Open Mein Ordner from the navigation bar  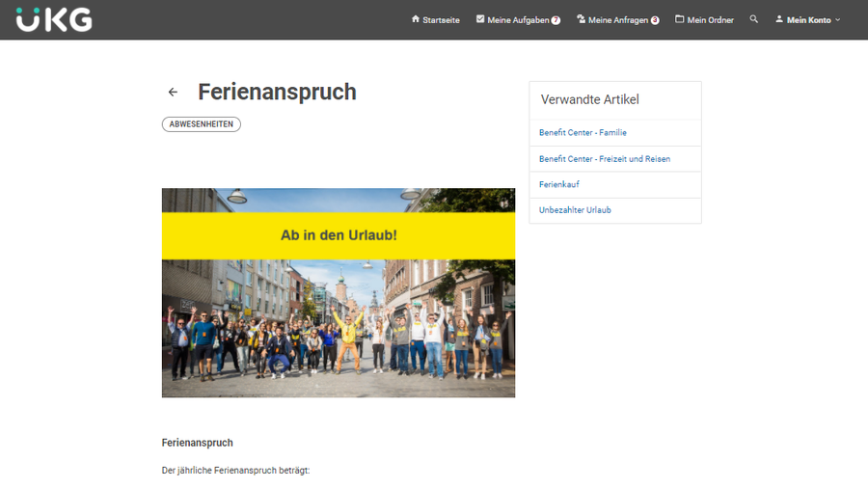(x=710, y=20)
